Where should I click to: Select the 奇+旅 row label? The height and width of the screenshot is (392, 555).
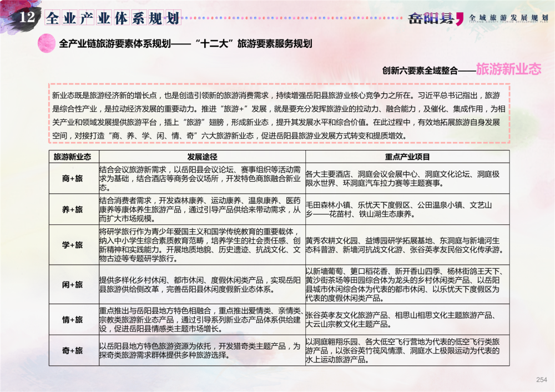click(73, 350)
